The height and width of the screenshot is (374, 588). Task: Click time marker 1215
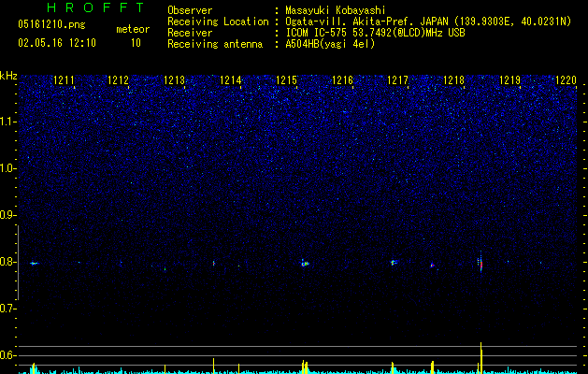coord(286,80)
